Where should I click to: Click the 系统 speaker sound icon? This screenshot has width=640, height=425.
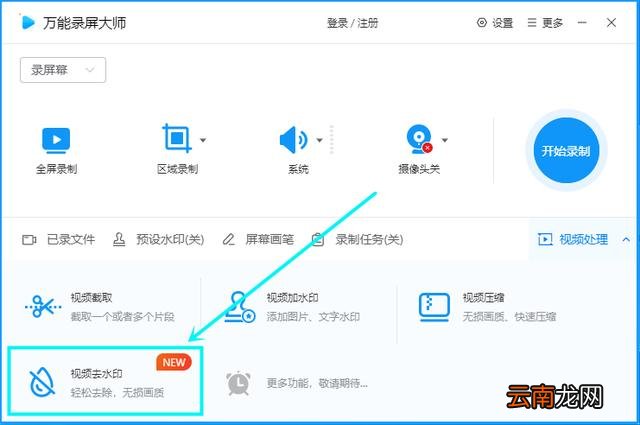point(293,140)
